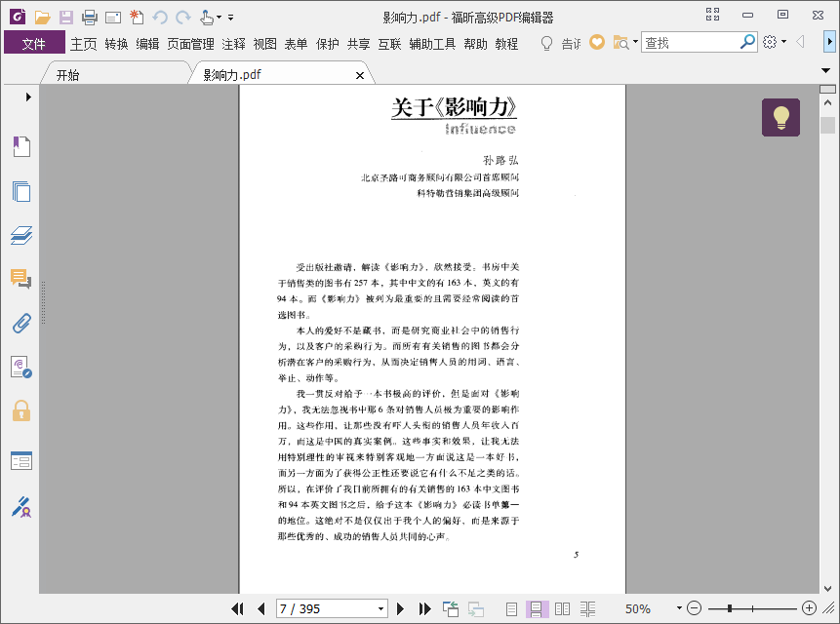
Task: Expand the page number dropdown
Action: pos(380,609)
